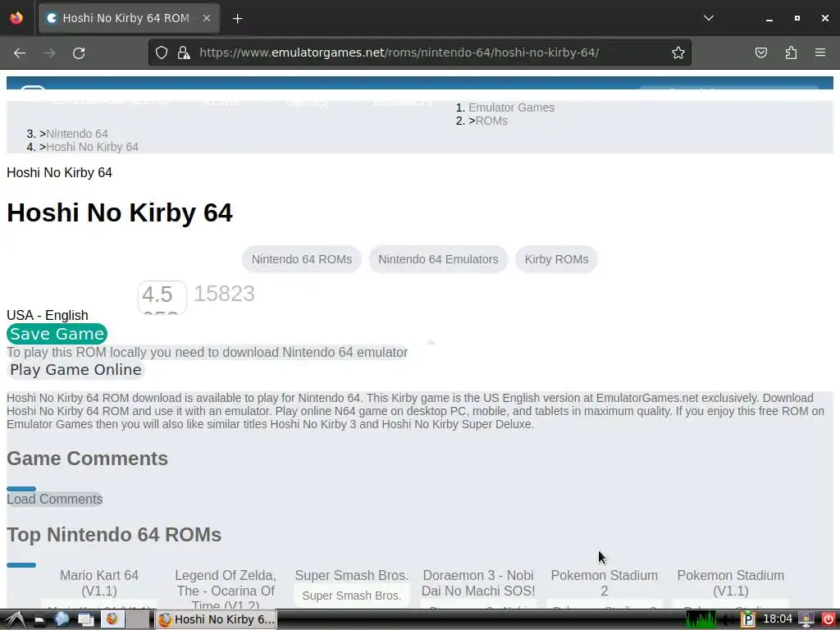Image resolution: width=840 pixels, height=630 pixels.
Task: Expand the list all tabs chevron
Action: click(x=708, y=18)
